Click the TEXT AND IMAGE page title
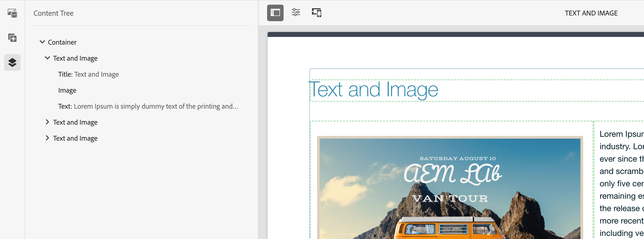The width and height of the screenshot is (644, 239). click(x=591, y=13)
